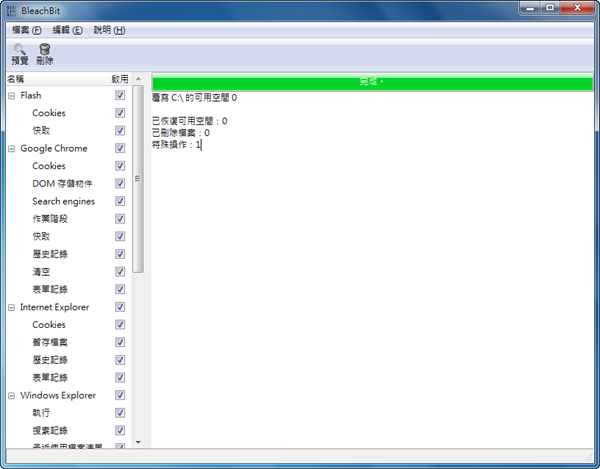This screenshot has width=600, height=469.
Task: Click the cleaner list scrollbar thumb
Action: pos(138,179)
